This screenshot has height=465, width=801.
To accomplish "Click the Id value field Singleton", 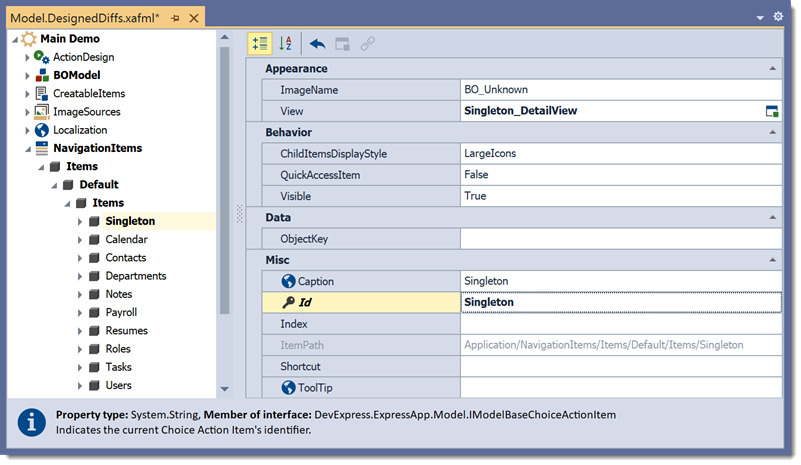I will coord(621,303).
